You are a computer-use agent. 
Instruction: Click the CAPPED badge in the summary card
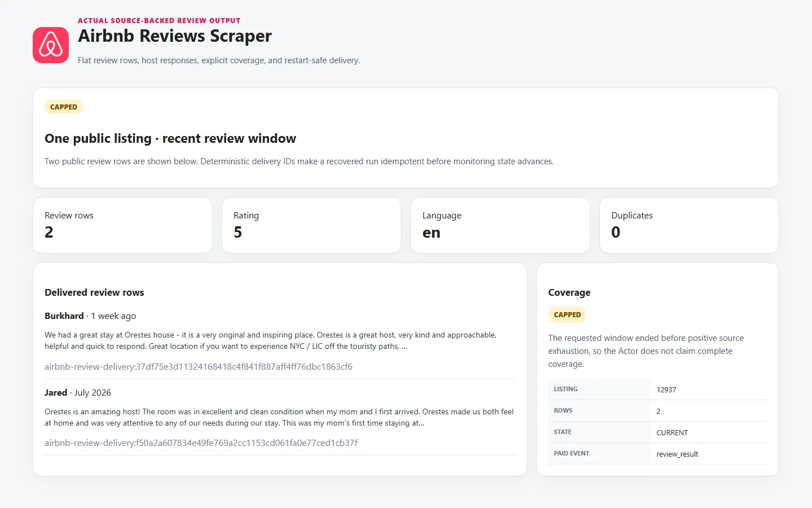coord(64,107)
